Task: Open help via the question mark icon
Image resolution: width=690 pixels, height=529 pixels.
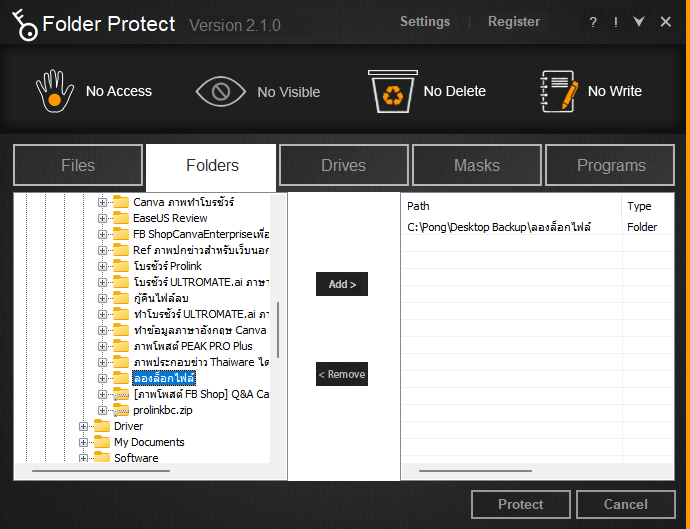Action: pos(593,22)
